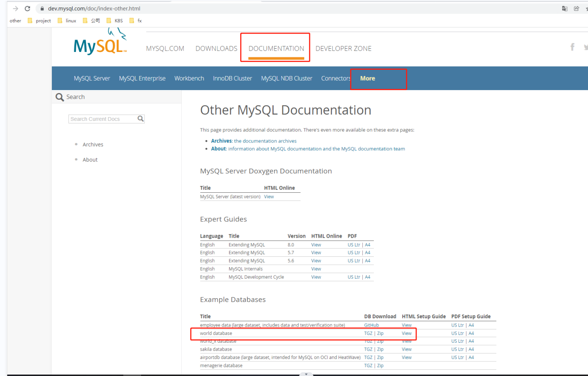Download sakila database Zip file
The height and width of the screenshot is (376, 588).
380,349
